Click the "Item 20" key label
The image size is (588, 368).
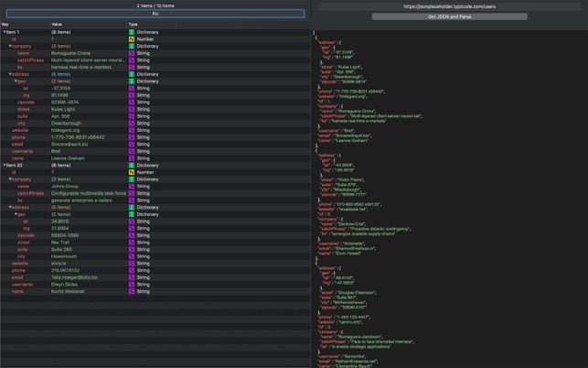(15, 165)
